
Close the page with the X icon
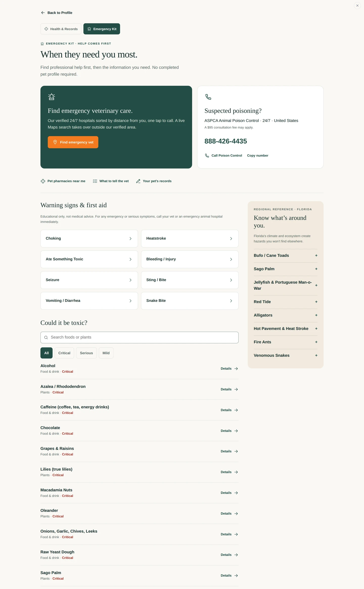coord(357,6)
